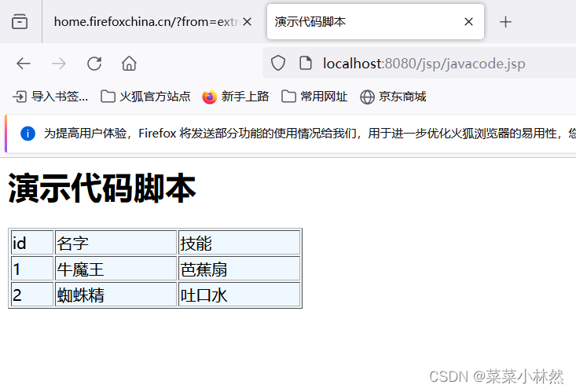This screenshot has width=576, height=392.
Task: Close the home.firefoxchina.cn tab
Action: tap(248, 22)
